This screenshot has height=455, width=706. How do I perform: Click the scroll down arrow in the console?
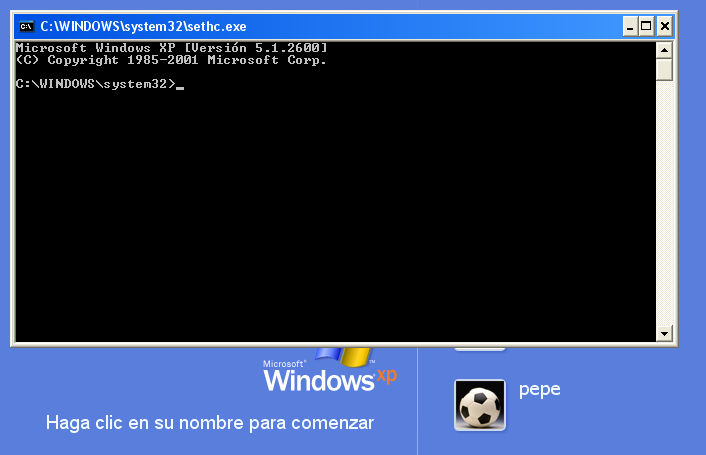tap(664, 334)
